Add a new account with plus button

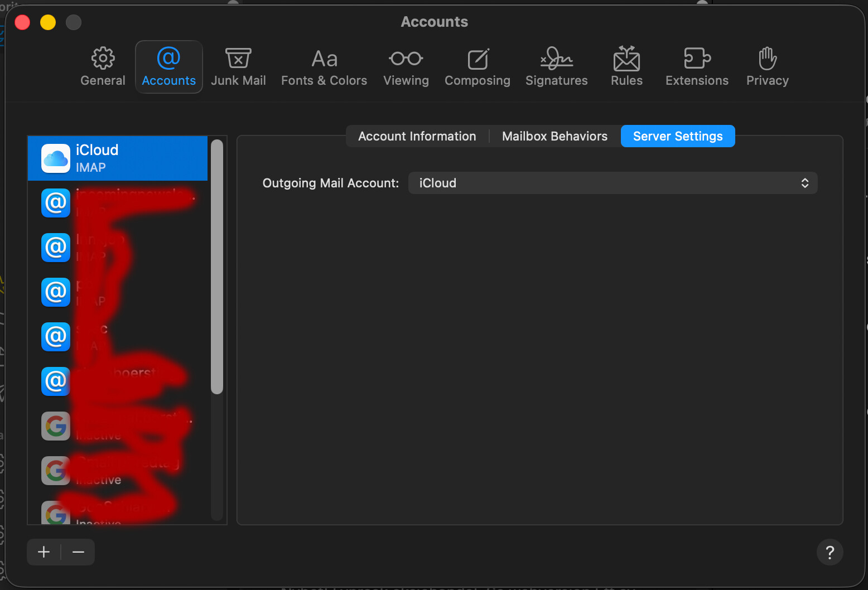click(44, 552)
